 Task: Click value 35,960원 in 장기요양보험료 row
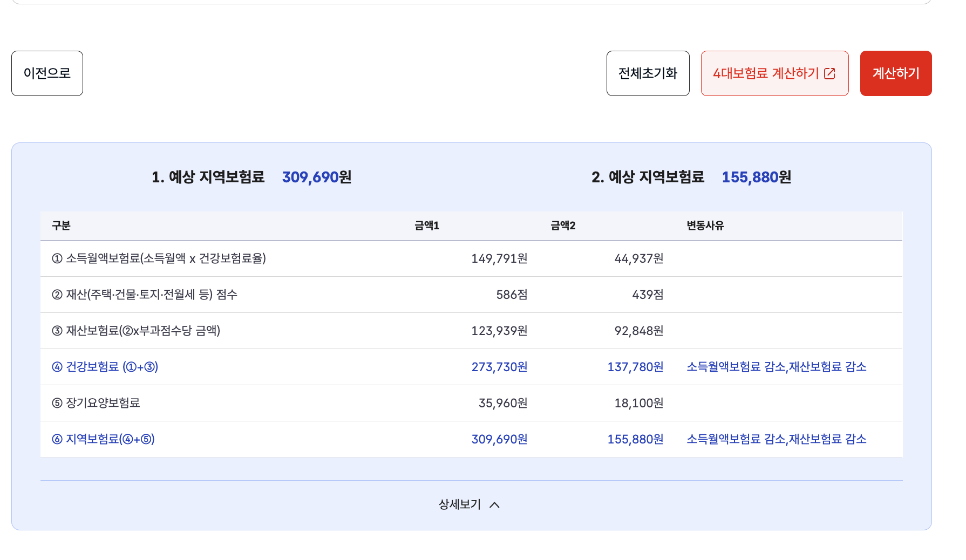pos(503,403)
